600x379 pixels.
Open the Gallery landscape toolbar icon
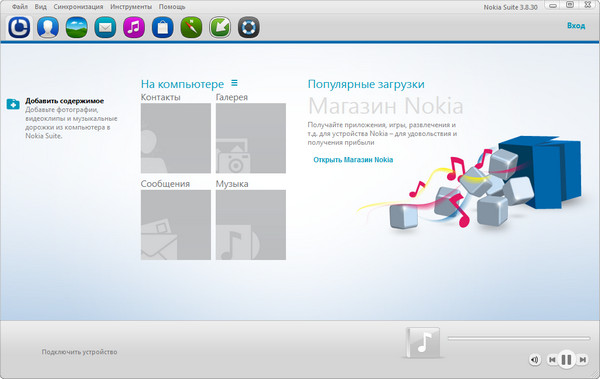coord(77,28)
